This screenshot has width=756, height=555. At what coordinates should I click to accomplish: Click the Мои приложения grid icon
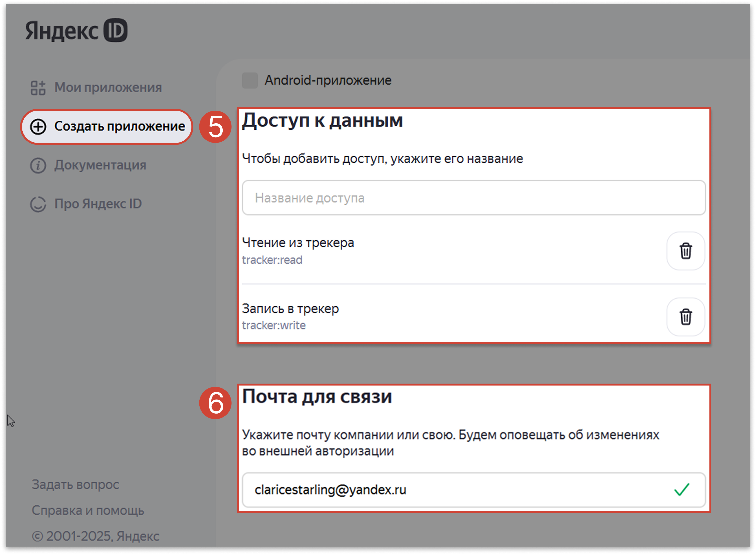click(x=38, y=88)
